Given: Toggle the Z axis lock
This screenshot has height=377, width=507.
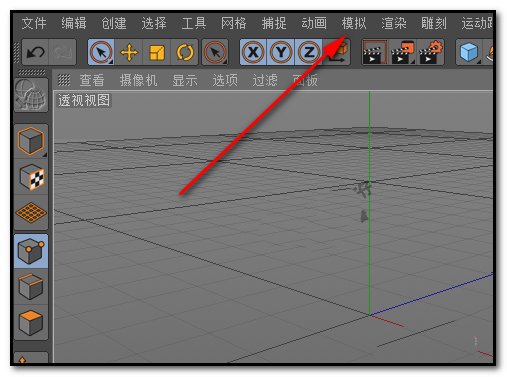Looking at the screenshot, I should tap(309, 52).
